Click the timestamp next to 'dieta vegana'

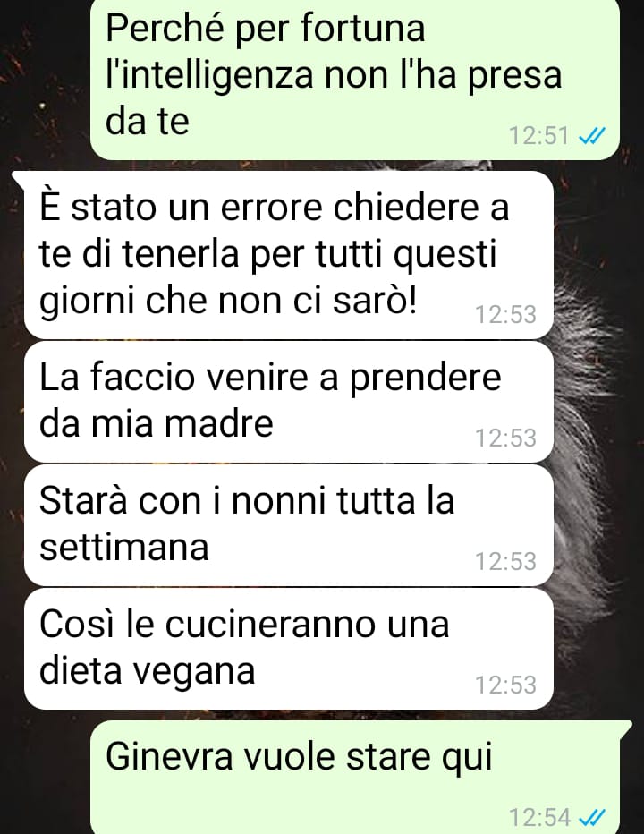tap(505, 685)
